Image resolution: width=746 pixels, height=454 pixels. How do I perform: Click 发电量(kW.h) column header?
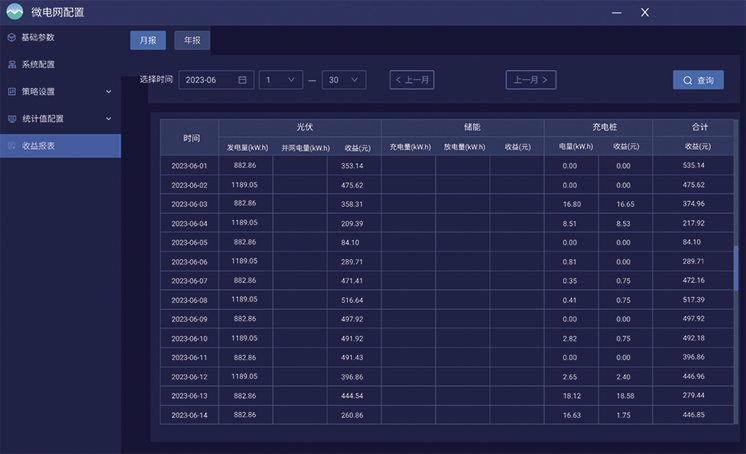[247, 148]
